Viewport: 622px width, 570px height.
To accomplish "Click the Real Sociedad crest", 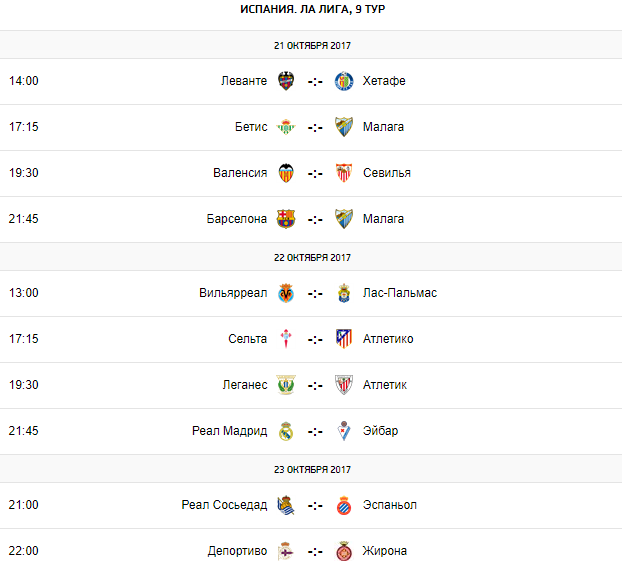I will pos(286,505).
